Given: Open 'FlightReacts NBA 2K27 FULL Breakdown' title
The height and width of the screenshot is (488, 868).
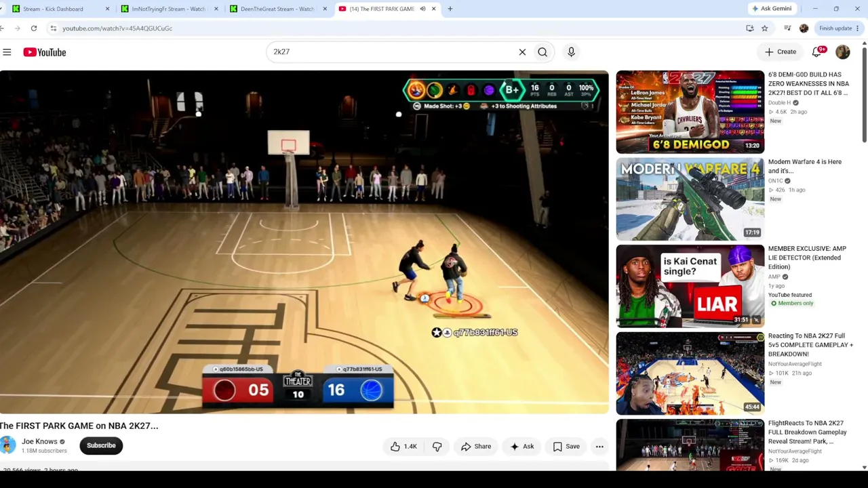Looking at the screenshot, I should pos(808,432).
